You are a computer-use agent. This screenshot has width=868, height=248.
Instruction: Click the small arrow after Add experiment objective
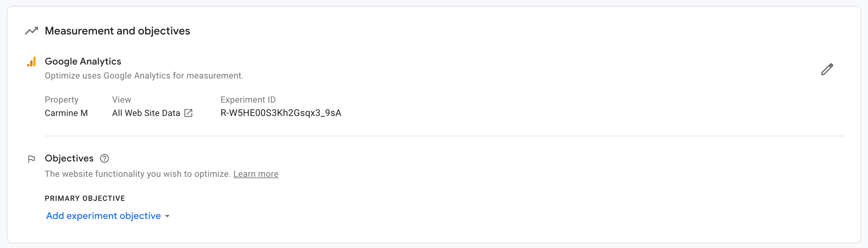[x=167, y=216]
